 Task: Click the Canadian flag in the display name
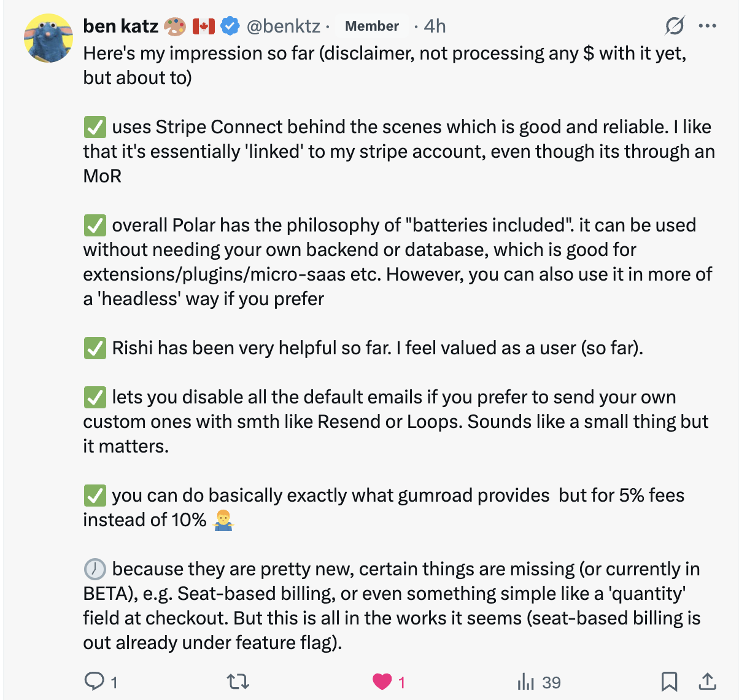click(203, 26)
